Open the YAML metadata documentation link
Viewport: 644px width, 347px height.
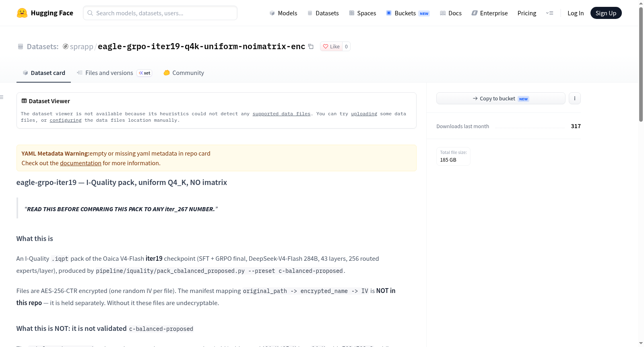[x=80, y=163]
